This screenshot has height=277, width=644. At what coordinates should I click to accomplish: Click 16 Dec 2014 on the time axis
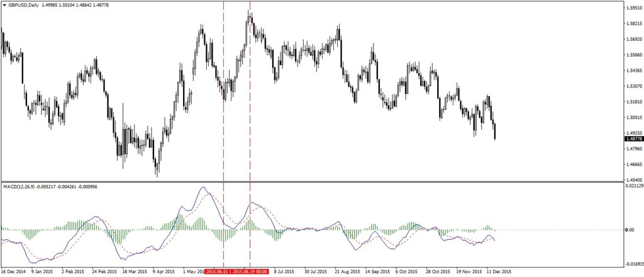[14, 271]
